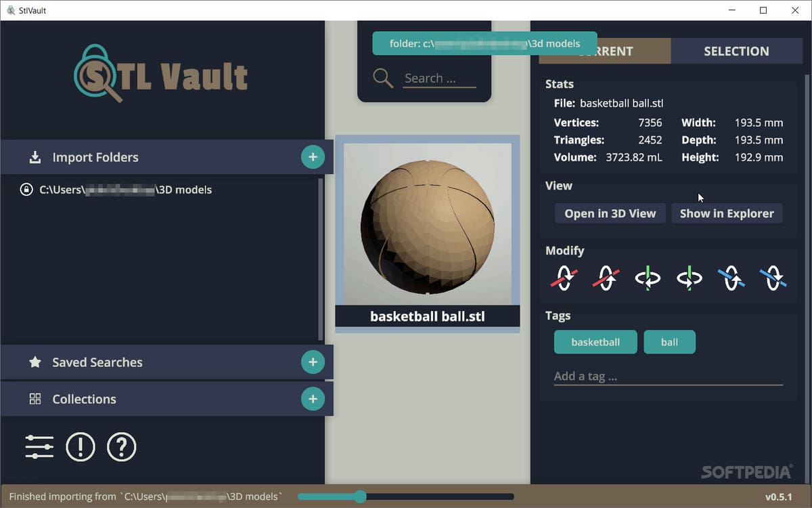Rotate around green axis, left-pointing arrow
The height and width of the screenshot is (508, 812).
click(648, 278)
